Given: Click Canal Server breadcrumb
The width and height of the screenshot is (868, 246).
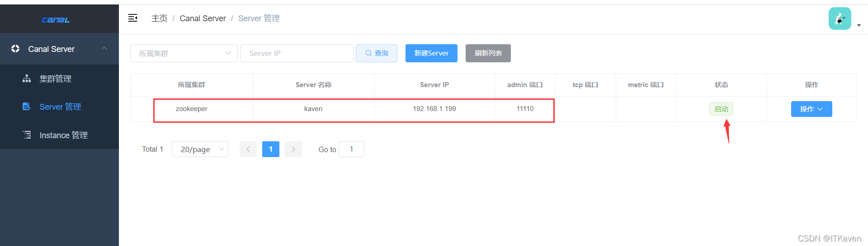Looking at the screenshot, I should pos(203,18).
